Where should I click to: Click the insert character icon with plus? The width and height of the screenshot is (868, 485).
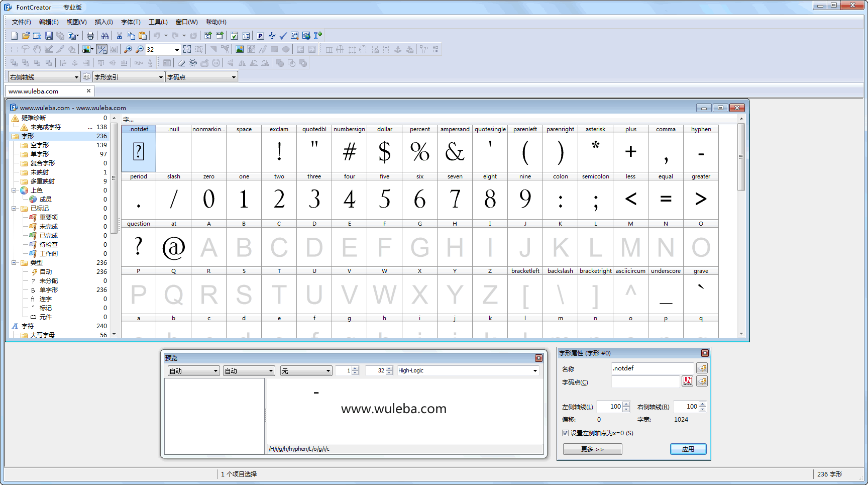pyautogui.click(x=208, y=36)
